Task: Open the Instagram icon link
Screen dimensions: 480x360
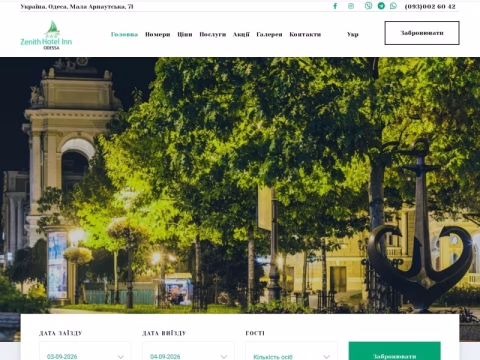Action: coord(351,6)
